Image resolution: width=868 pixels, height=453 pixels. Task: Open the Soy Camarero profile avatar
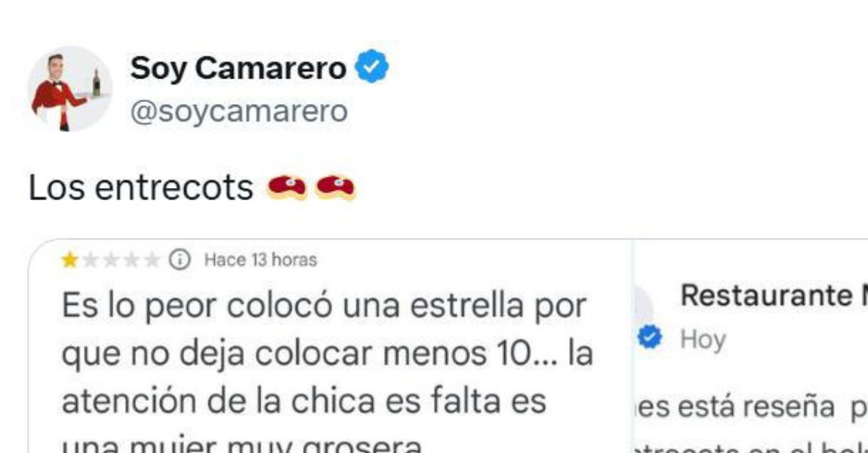[x=69, y=88]
